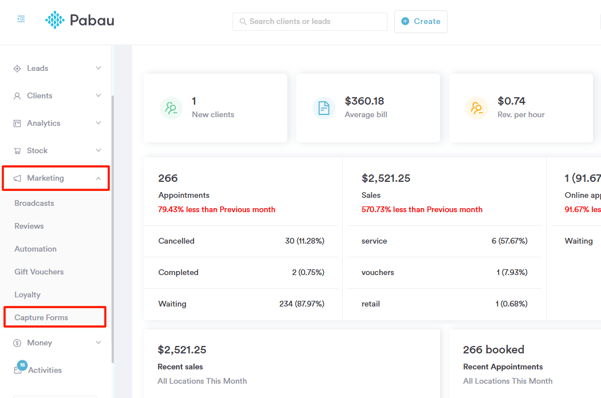Click the $2,521.25 Sales total
Image resolution: width=601 pixels, height=398 pixels.
point(386,178)
